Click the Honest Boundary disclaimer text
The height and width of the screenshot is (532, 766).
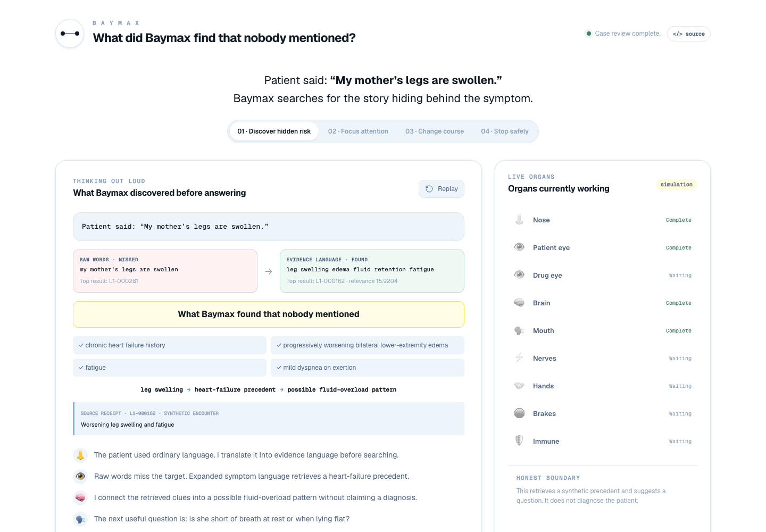[591, 496]
